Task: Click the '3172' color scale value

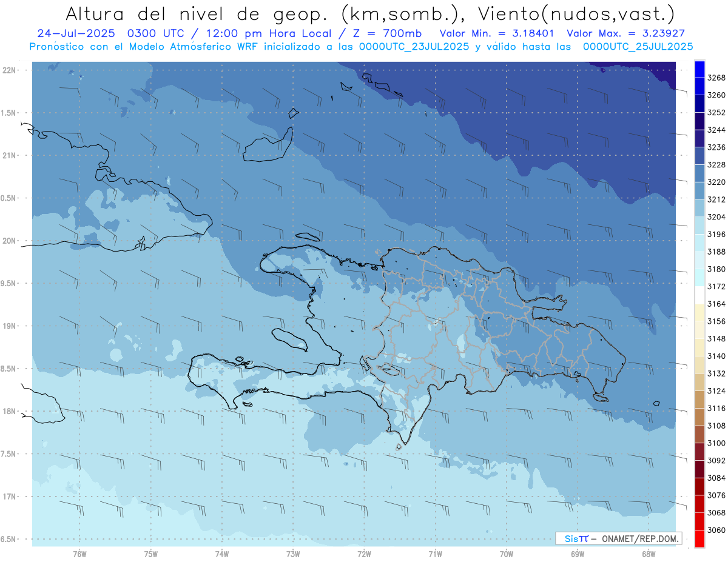Action: (x=716, y=286)
